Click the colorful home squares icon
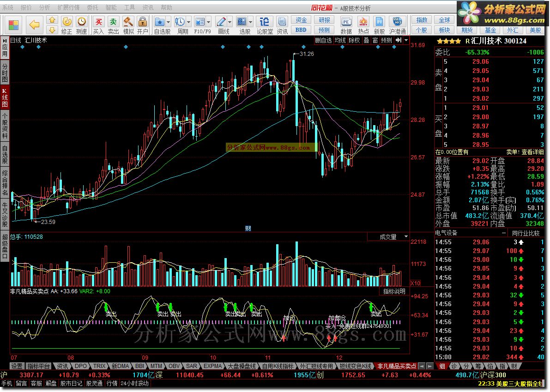This screenshot has height=392, width=550. pyautogui.click(x=13, y=25)
